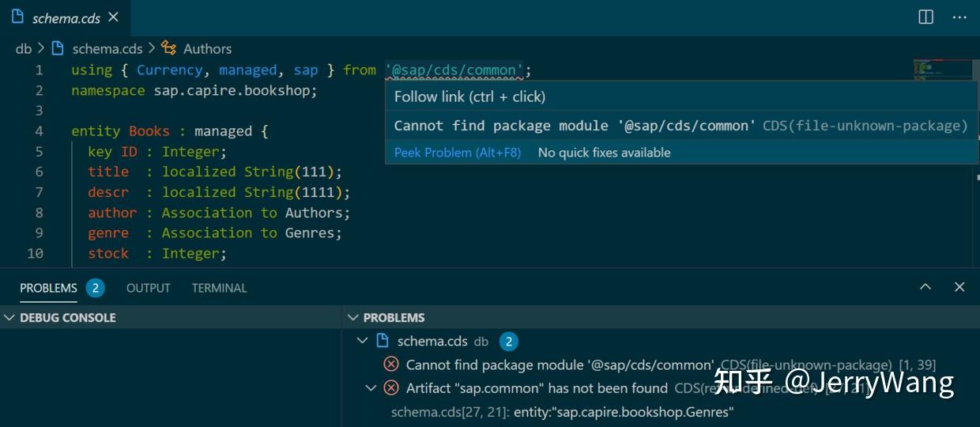Collapse the Debug Console section
980x427 pixels.
click(9, 317)
